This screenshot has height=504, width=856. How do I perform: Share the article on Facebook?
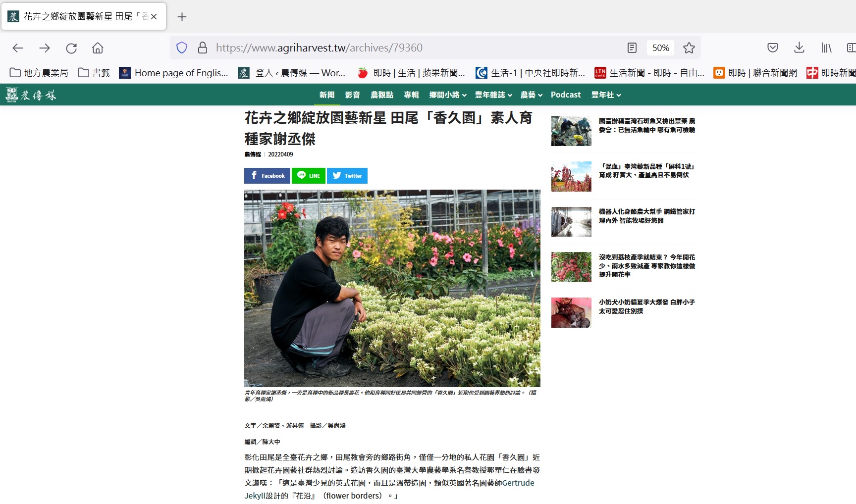[x=267, y=176]
